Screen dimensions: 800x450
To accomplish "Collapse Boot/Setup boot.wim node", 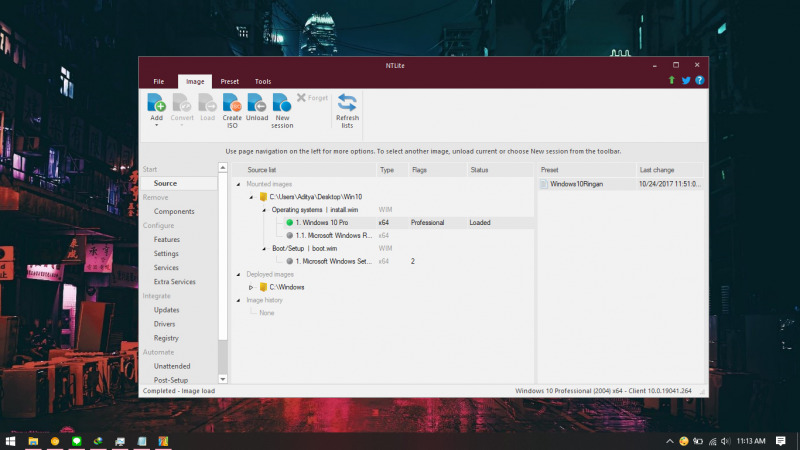I will 264,248.
